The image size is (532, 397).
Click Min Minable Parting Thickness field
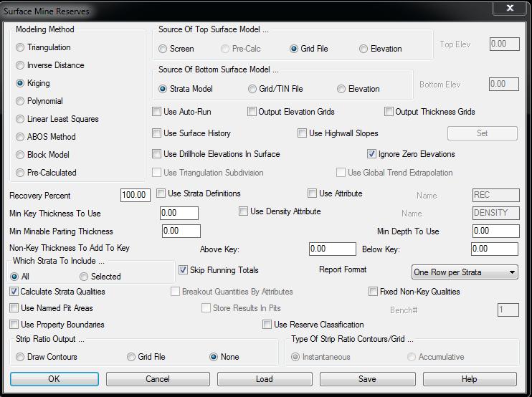[181, 231]
